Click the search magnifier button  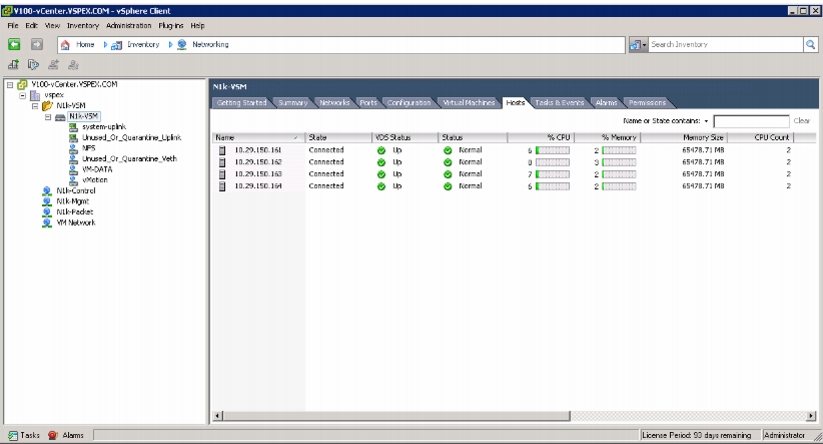[x=810, y=45]
